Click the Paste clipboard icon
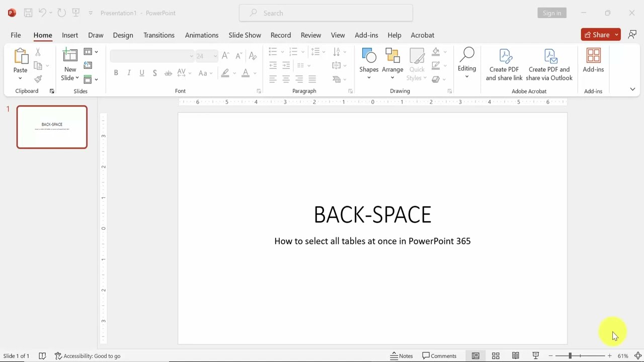Screen dimensions: 644x362 point(21,56)
